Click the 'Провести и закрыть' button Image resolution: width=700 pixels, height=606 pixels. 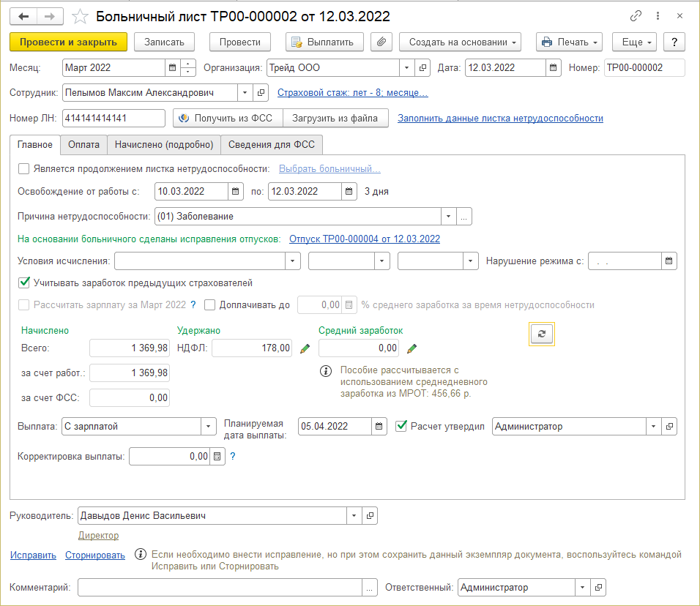point(69,42)
